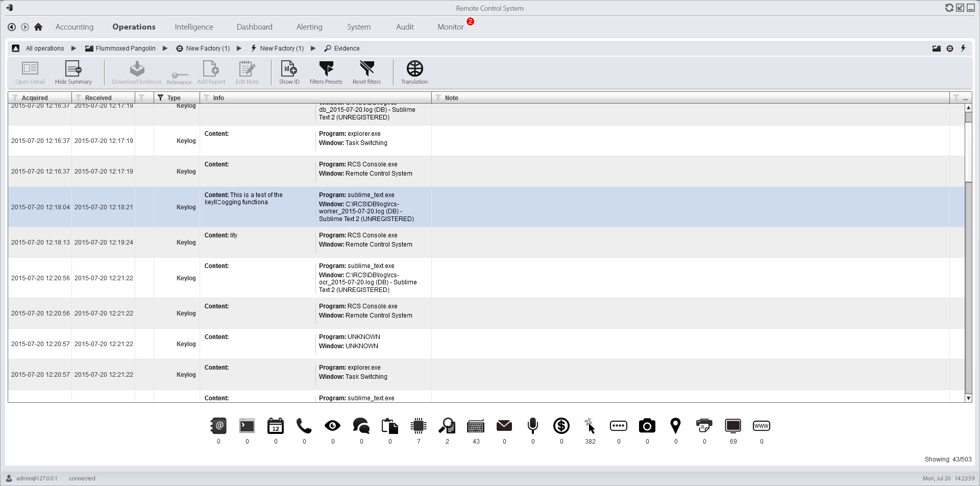The height and width of the screenshot is (486, 980).
Task: Click the Position map pin icon
Action: click(675, 426)
